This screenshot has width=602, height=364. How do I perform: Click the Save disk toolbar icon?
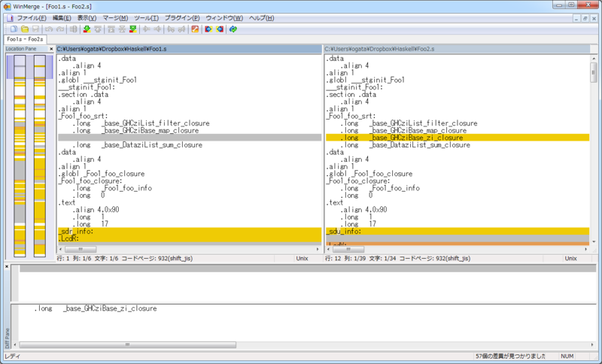point(35,29)
